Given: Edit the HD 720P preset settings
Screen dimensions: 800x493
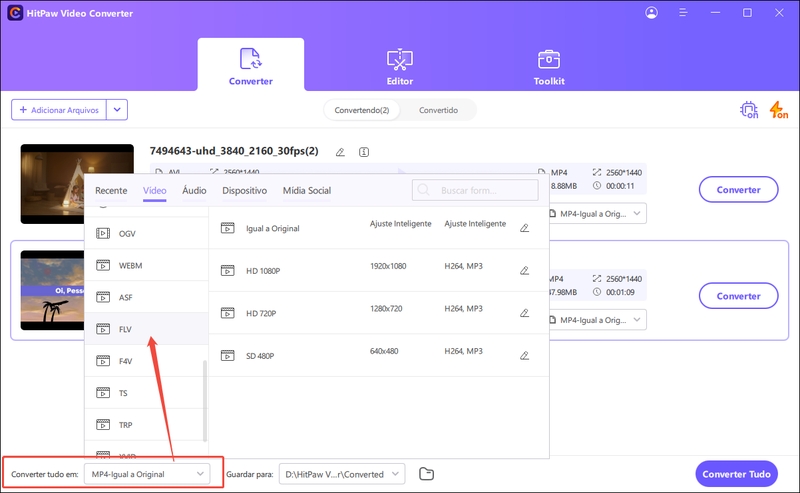Looking at the screenshot, I should point(524,313).
